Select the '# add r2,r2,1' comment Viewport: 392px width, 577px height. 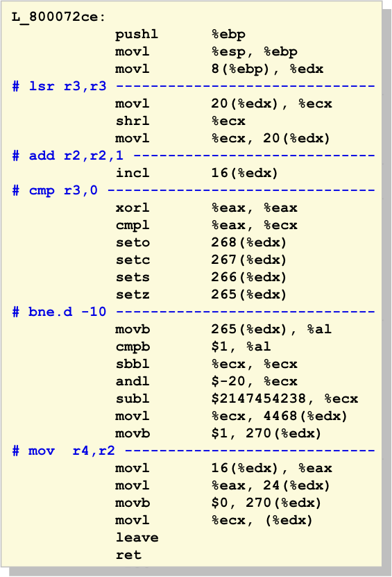pos(68,156)
